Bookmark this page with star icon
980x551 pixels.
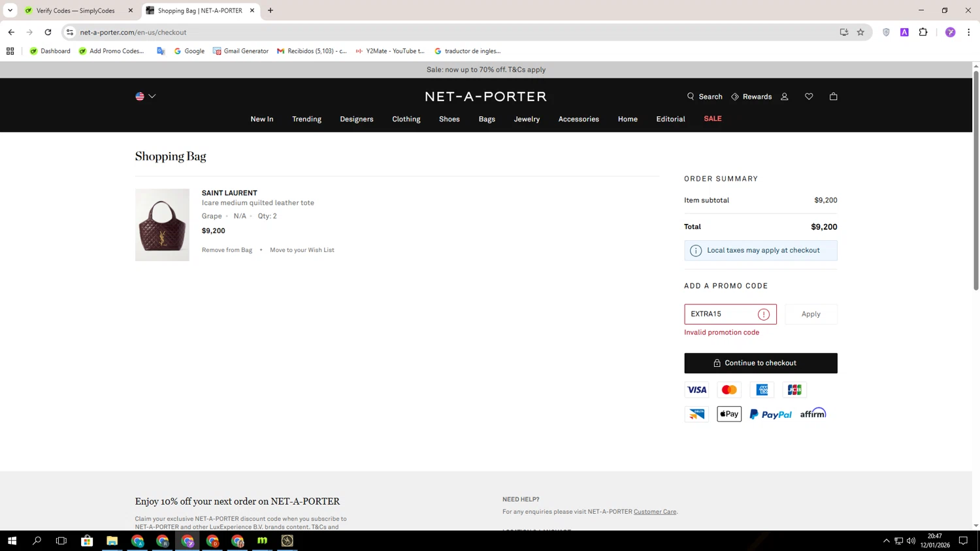[x=860, y=32]
